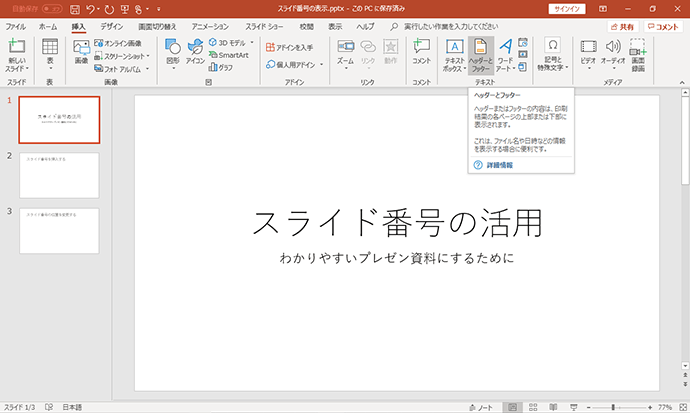Image resolution: width=690 pixels, height=413 pixels.
Task: Click the アイコン insert button
Action: coord(195,52)
